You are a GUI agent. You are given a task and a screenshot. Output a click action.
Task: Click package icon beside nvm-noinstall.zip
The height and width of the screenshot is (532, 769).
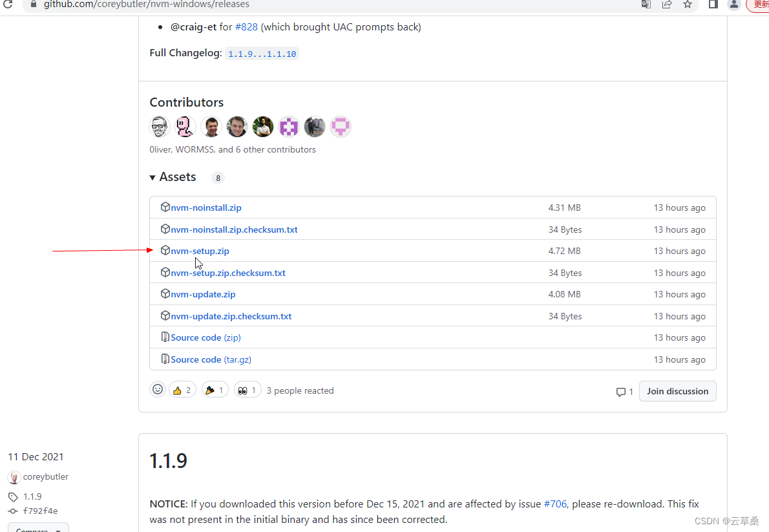(x=165, y=207)
